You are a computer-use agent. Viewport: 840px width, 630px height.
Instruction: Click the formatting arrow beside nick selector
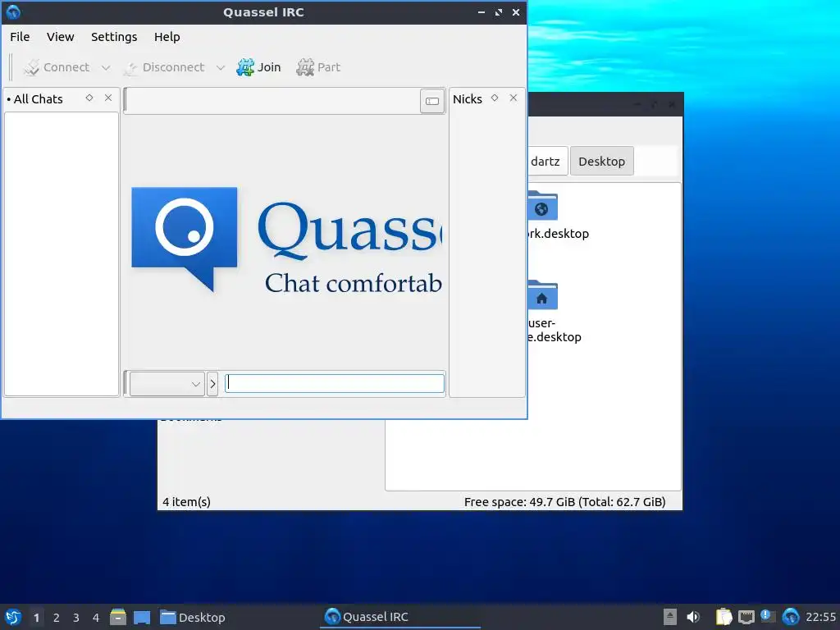(x=212, y=384)
